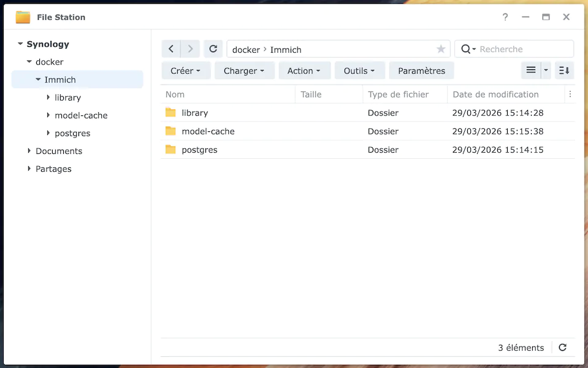Viewport: 588px width, 368px height.
Task: Click date 29/03/2026 15:14:28
Action: 498,113
